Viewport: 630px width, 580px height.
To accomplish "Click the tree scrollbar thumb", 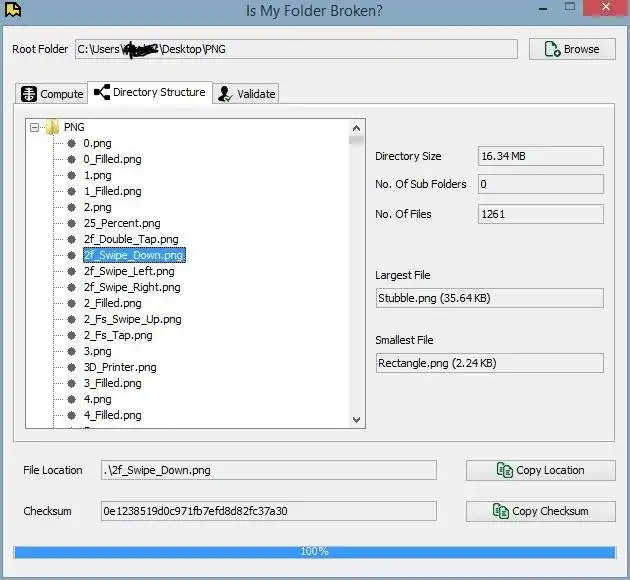I will coord(356,140).
